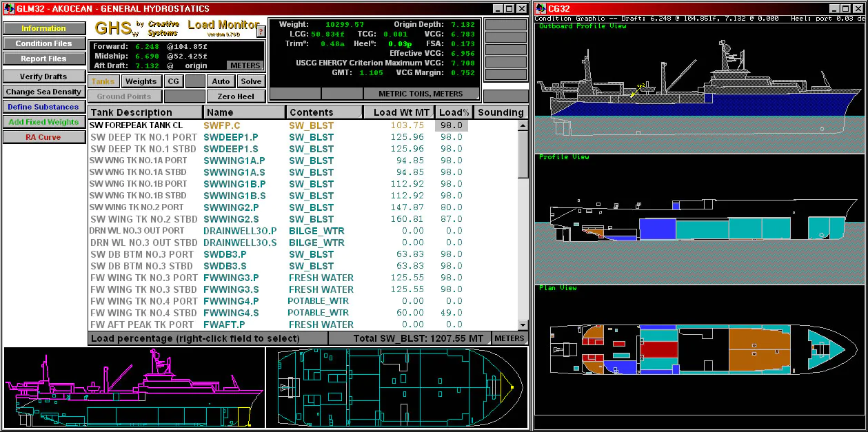This screenshot has width=868, height=432.
Task: Minimize the GLM32 window
Action: click(x=497, y=9)
